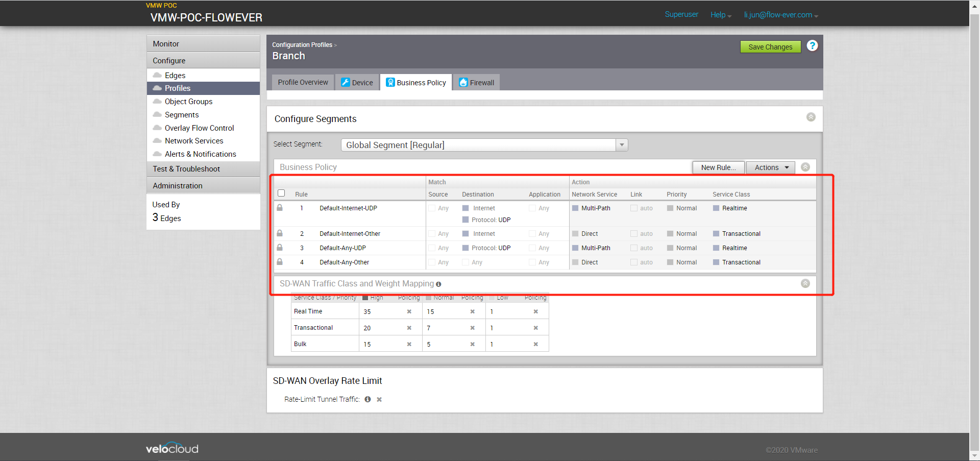Toggle Link auto checkbox for Default-Internet-UDP

point(634,208)
